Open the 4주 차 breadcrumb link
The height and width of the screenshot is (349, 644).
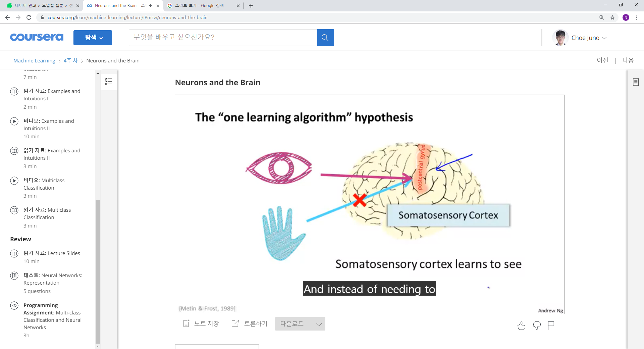[70, 60]
